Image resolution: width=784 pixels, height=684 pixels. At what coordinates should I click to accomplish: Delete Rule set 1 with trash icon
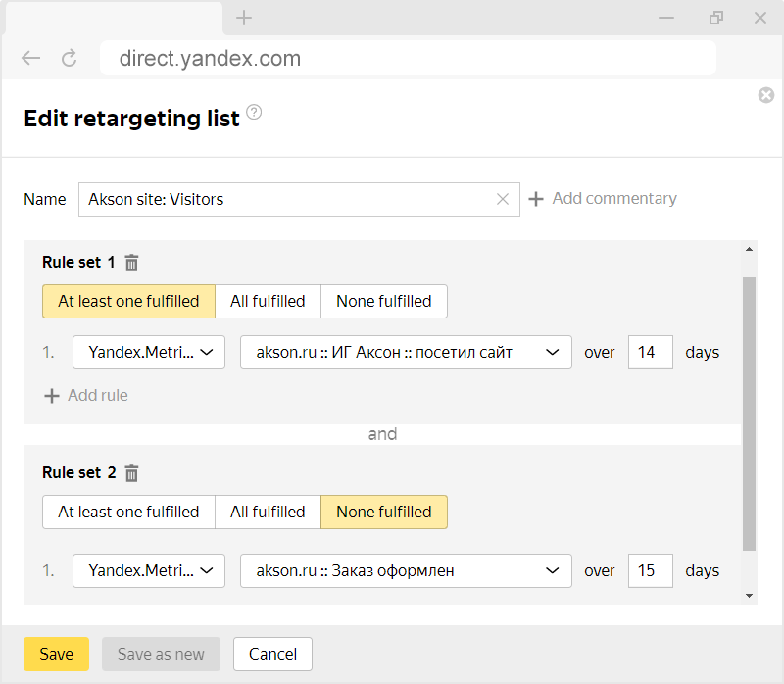pos(132,263)
